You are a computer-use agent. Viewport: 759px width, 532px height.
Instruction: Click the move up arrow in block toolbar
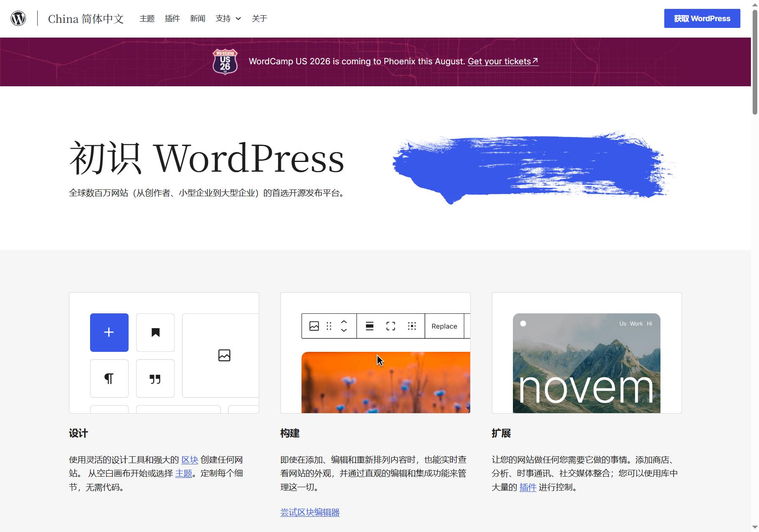click(344, 322)
